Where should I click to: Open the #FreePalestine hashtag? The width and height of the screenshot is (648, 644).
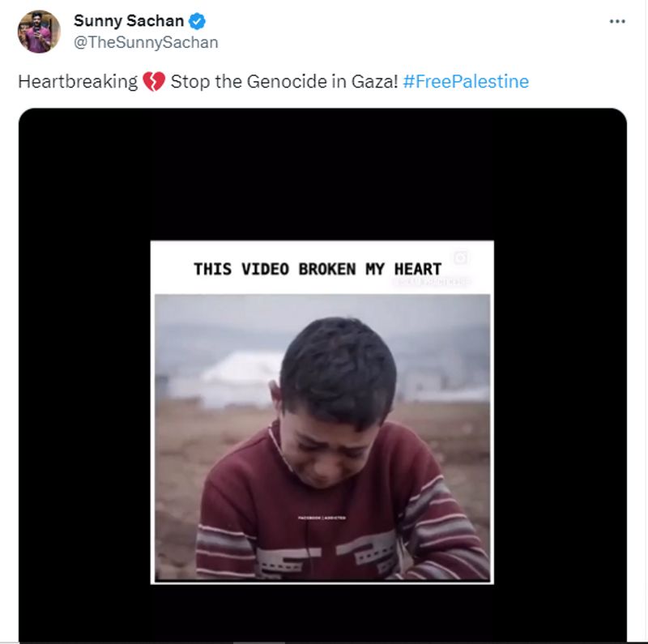(465, 82)
